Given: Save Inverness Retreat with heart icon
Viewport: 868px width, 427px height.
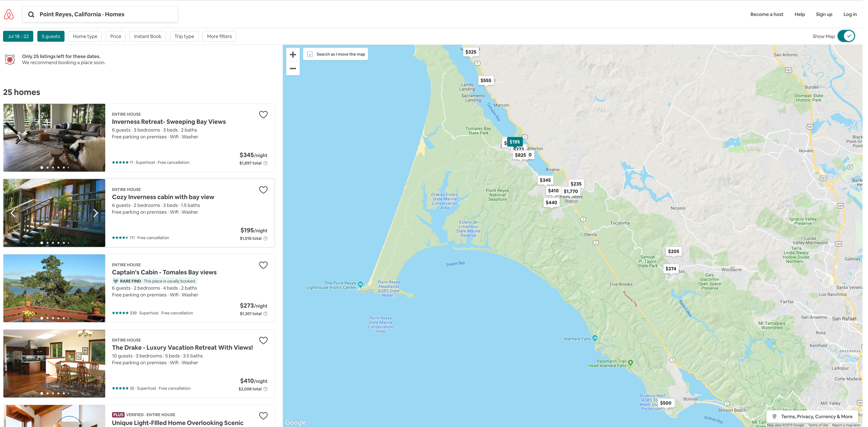Looking at the screenshot, I should click(263, 114).
